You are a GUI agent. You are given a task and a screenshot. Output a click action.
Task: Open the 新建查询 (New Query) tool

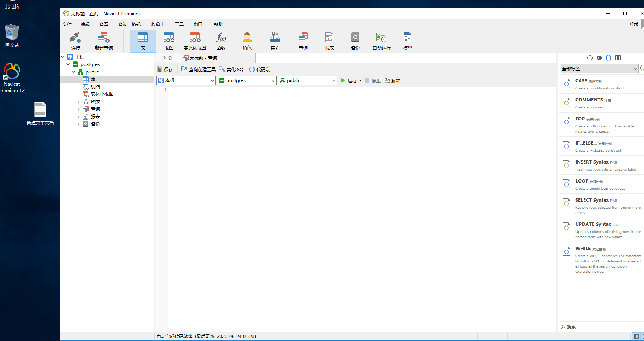tap(103, 40)
